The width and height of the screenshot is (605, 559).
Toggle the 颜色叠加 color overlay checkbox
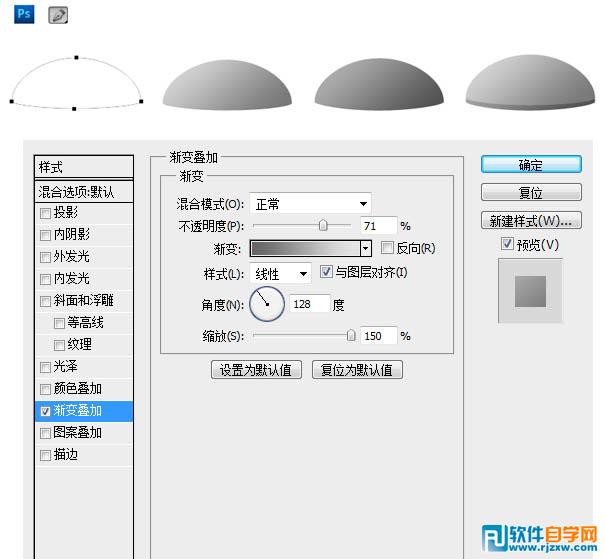coord(45,389)
